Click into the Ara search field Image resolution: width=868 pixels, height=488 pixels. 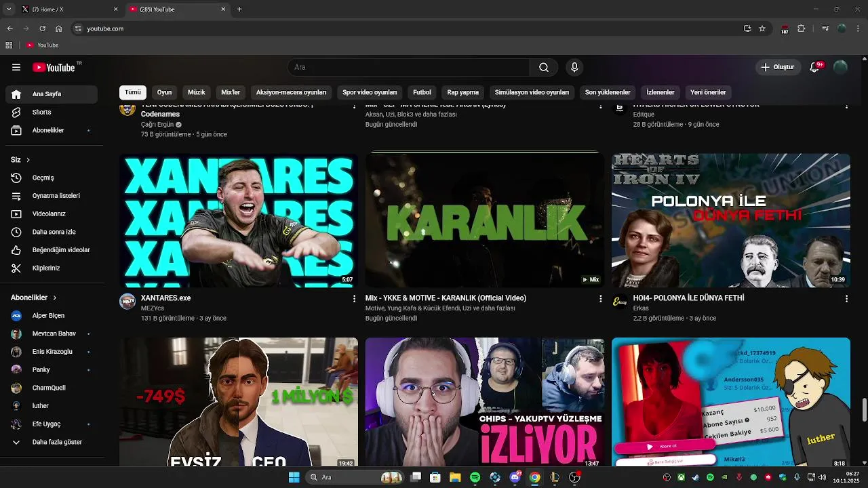pos(408,67)
